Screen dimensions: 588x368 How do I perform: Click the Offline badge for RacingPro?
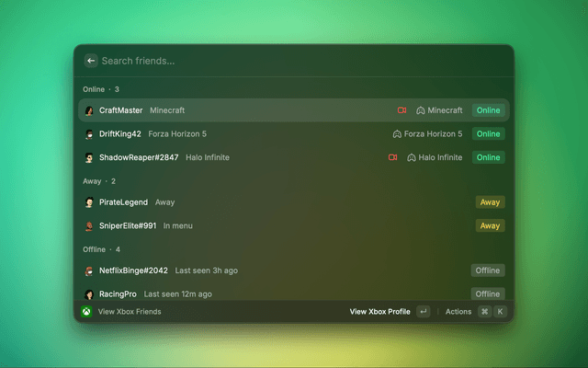(x=487, y=293)
